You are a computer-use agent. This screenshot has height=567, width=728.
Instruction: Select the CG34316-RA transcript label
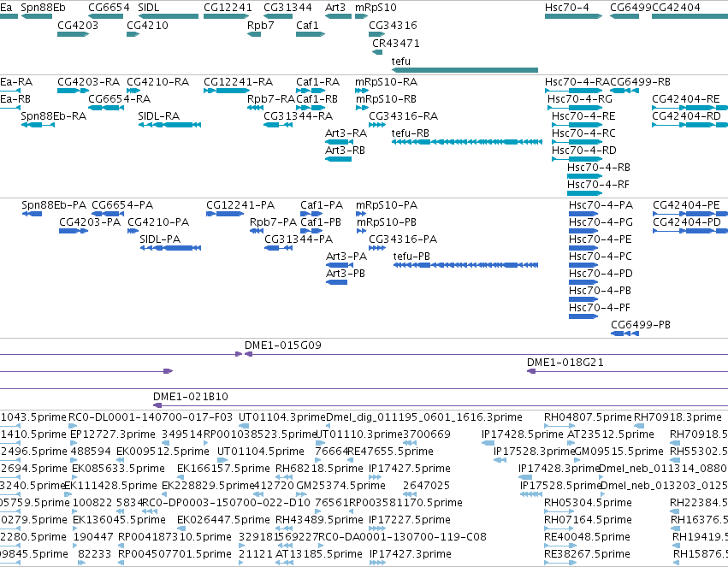click(404, 116)
